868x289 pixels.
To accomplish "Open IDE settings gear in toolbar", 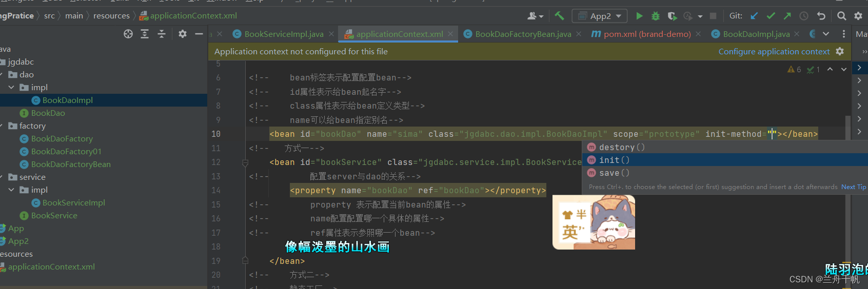I will pyautogui.click(x=858, y=16).
